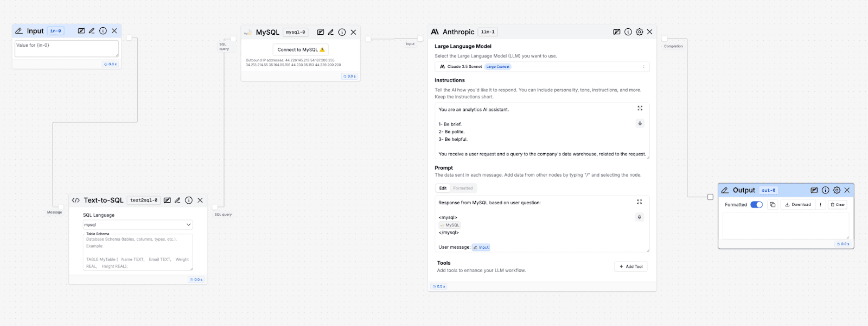Click the rename pencil on the MySQL node
Image resolution: width=868 pixels, height=326 pixels.
[331, 32]
